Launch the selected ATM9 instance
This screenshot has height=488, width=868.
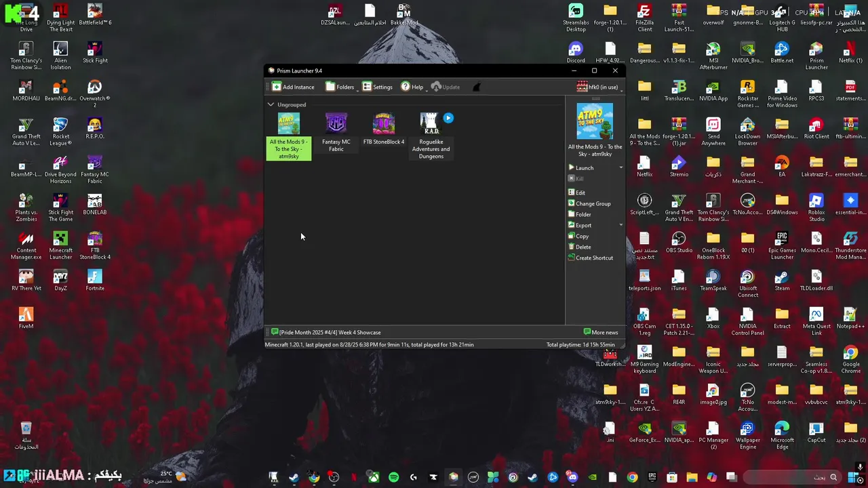581,167
